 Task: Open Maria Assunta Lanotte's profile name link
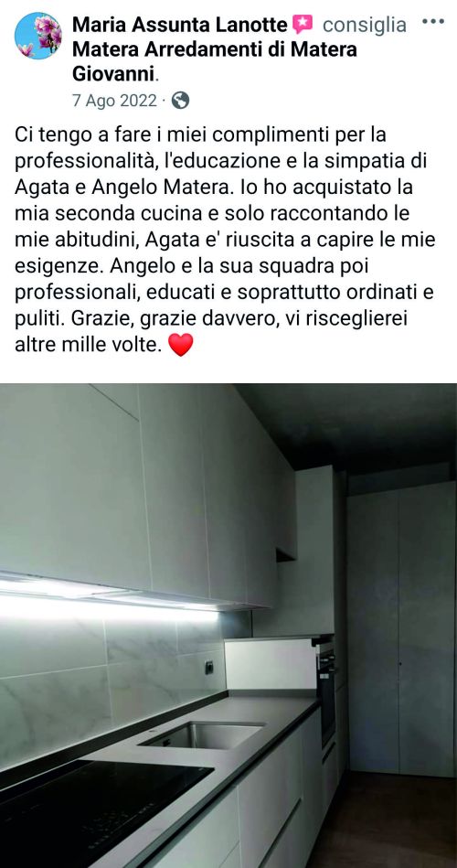[x=180, y=25]
